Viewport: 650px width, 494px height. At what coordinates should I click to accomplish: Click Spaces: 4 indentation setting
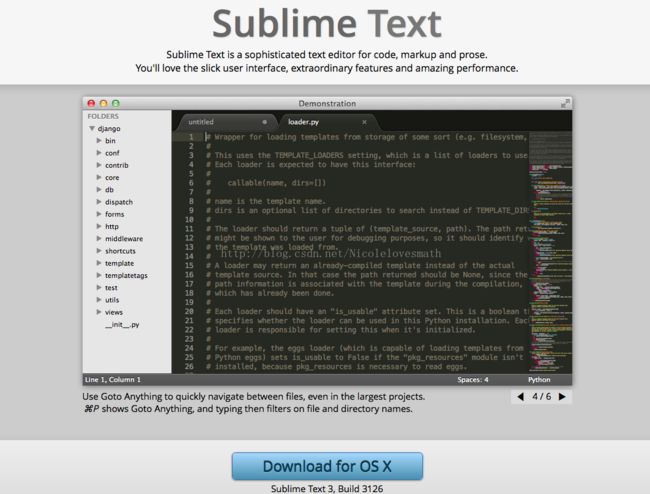(473, 380)
